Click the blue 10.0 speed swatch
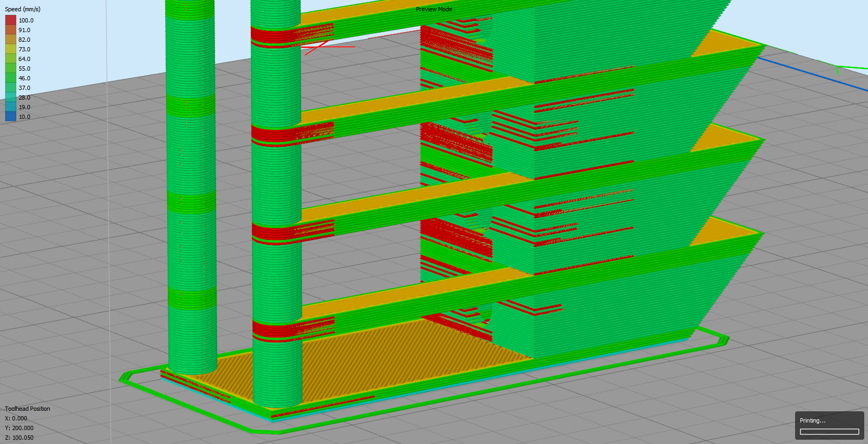 pyautogui.click(x=11, y=117)
